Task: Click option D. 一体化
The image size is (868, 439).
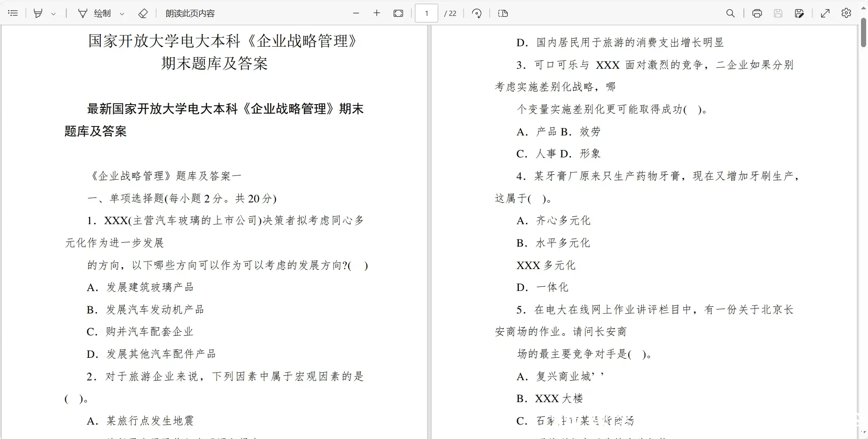Action: [543, 287]
